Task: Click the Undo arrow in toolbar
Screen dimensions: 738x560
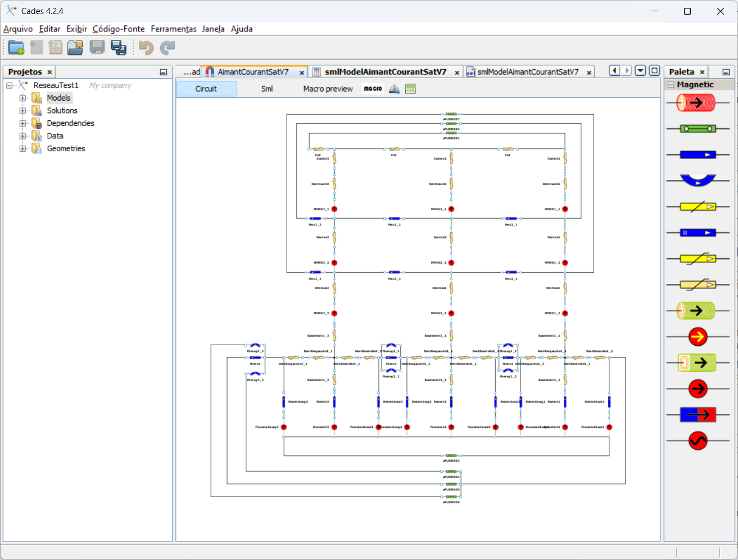Action: pyautogui.click(x=146, y=48)
